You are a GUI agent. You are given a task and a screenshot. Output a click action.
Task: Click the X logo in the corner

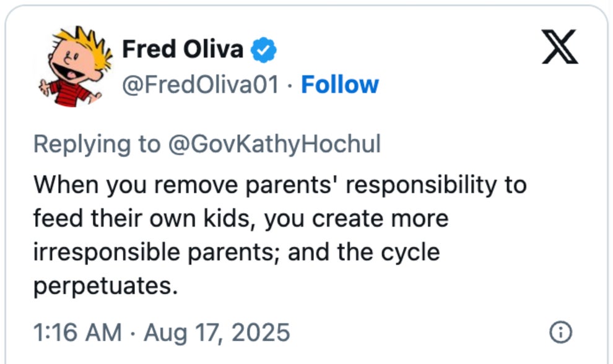pos(560,48)
